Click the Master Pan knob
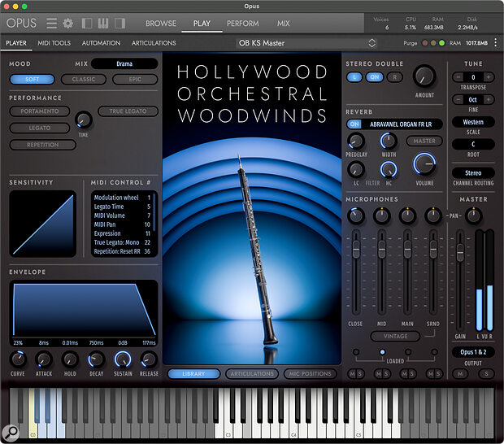 [473, 215]
